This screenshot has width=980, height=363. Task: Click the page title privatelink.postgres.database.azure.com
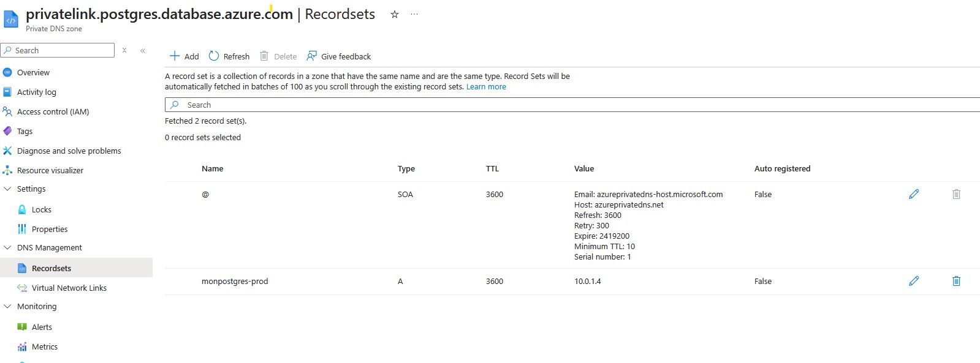pos(159,14)
